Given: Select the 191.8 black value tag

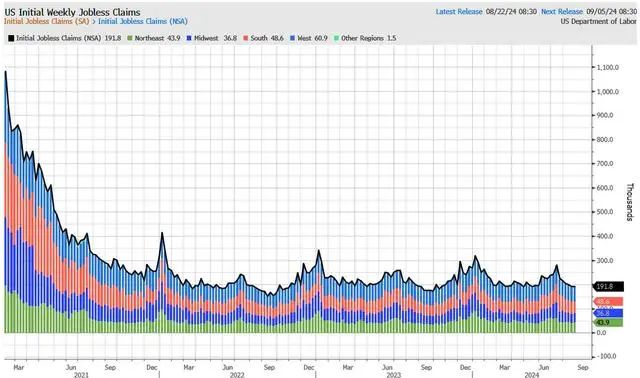Looking at the screenshot, I should [608, 287].
